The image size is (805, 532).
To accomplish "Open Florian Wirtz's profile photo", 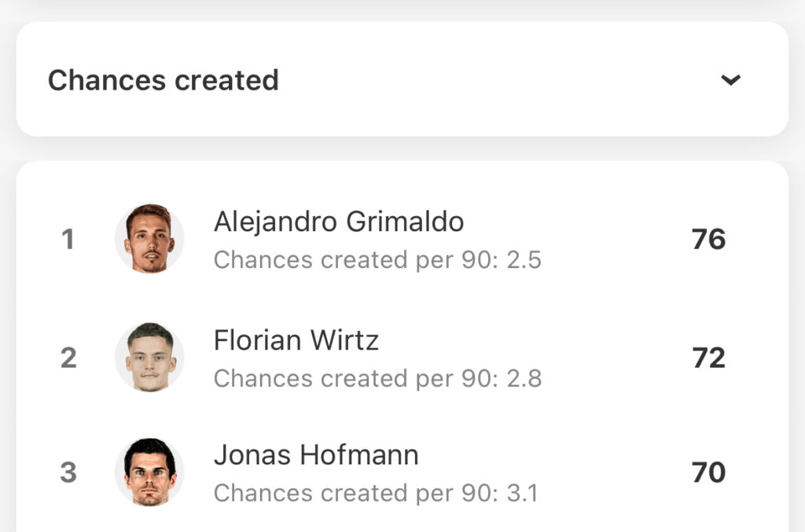I will tap(149, 357).
